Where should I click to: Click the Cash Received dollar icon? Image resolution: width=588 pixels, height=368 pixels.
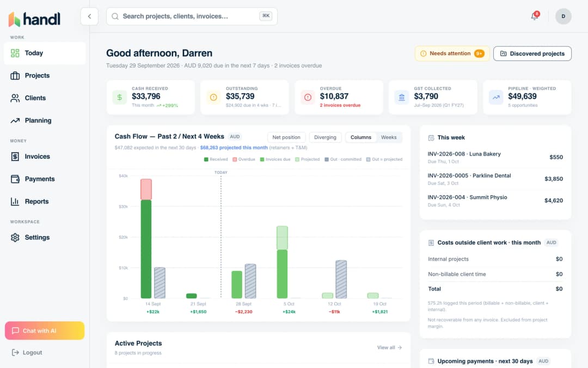click(120, 98)
